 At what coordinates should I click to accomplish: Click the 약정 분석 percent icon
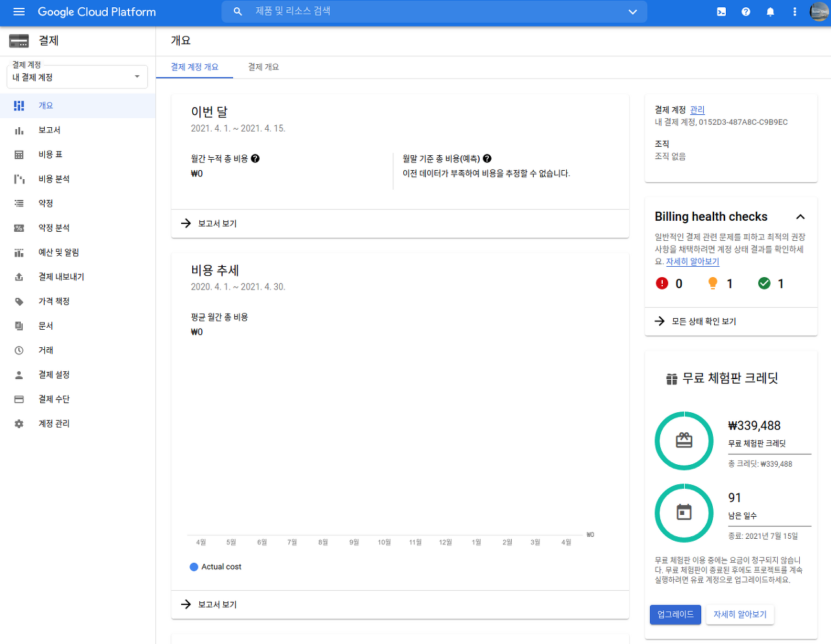(x=19, y=228)
